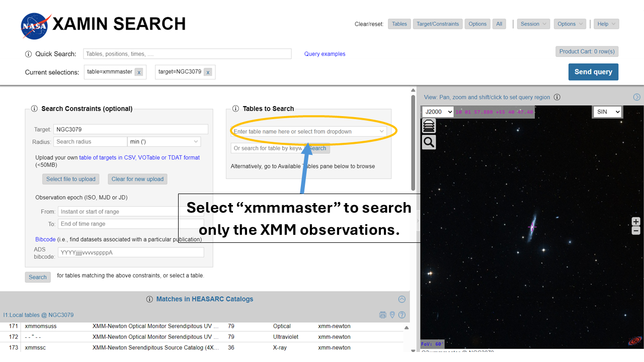Viewport: 644px width, 362px height.
Task: Click the Aladin logo in sky view corner
Action: pyautogui.click(x=634, y=341)
